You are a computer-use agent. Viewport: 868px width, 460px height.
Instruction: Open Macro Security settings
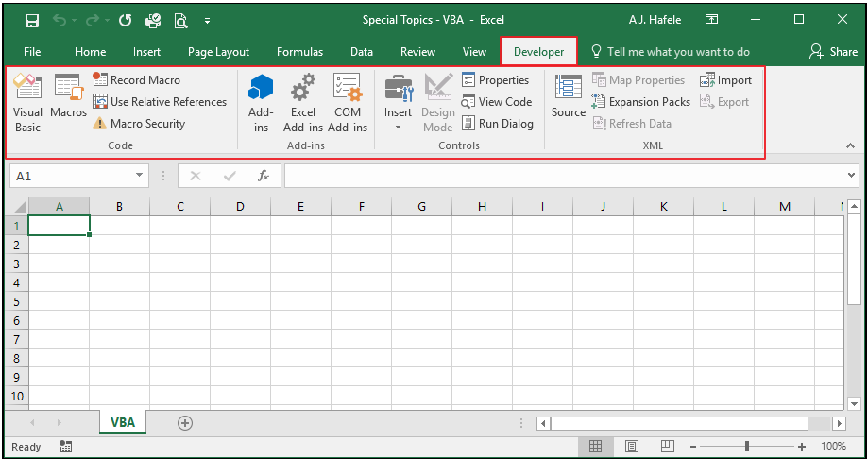click(x=139, y=124)
